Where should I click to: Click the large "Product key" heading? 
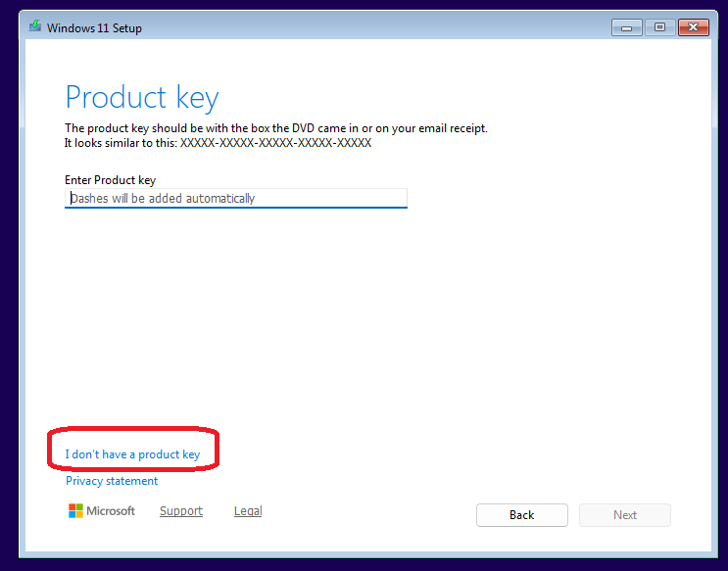point(142,98)
